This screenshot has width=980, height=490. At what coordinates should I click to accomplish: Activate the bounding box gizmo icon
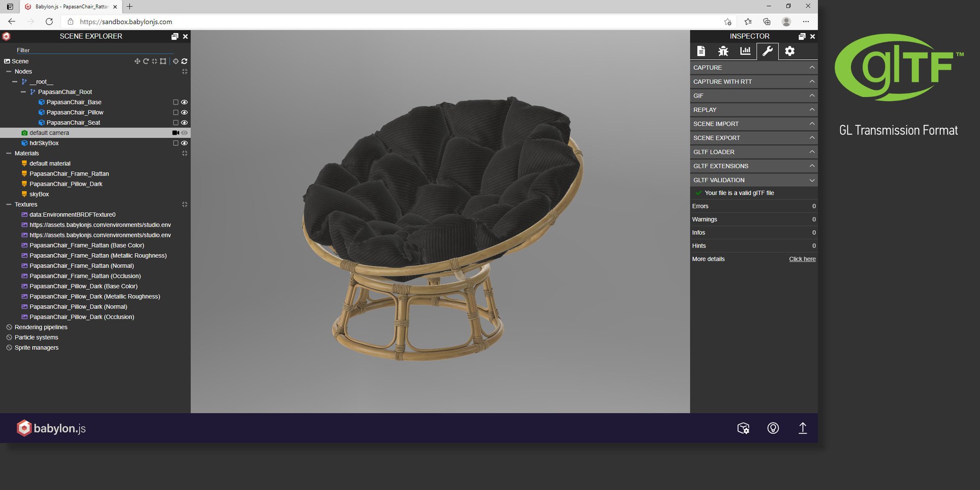tap(163, 61)
